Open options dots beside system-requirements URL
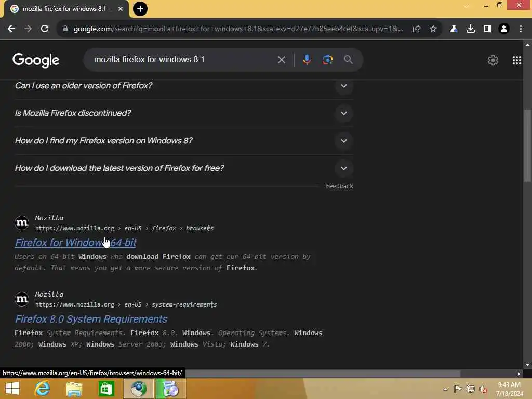Viewport: 532px width, 399px height. click(212, 304)
